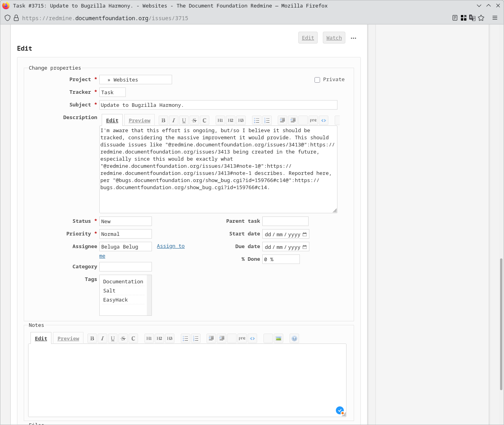The image size is (504, 425).
Task: Bookmark this page with the star icon
Action: pos(481,18)
